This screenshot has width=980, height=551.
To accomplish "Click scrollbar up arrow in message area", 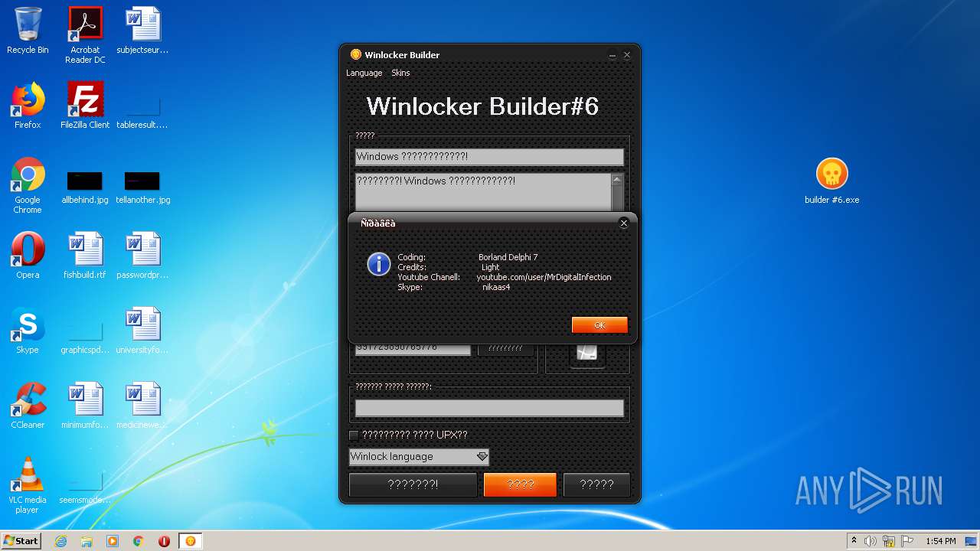I will click(x=617, y=180).
